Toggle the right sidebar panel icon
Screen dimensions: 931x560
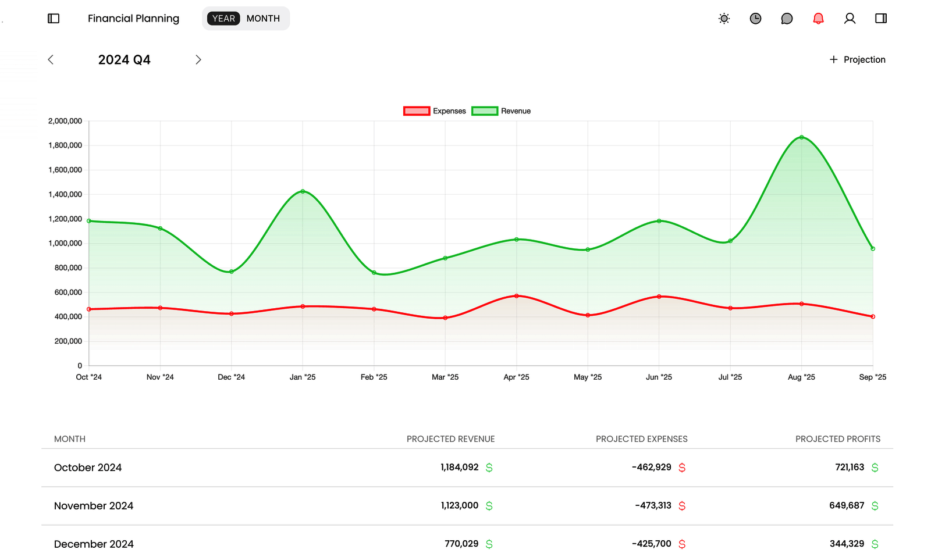(x=881, y=19)
